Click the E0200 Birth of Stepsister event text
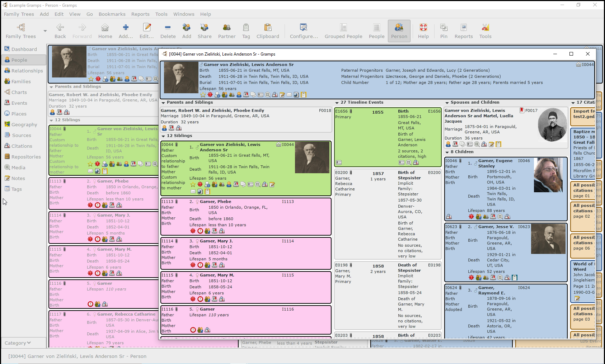The width and height of the screenshot is (605, 364). click(409, 175)
